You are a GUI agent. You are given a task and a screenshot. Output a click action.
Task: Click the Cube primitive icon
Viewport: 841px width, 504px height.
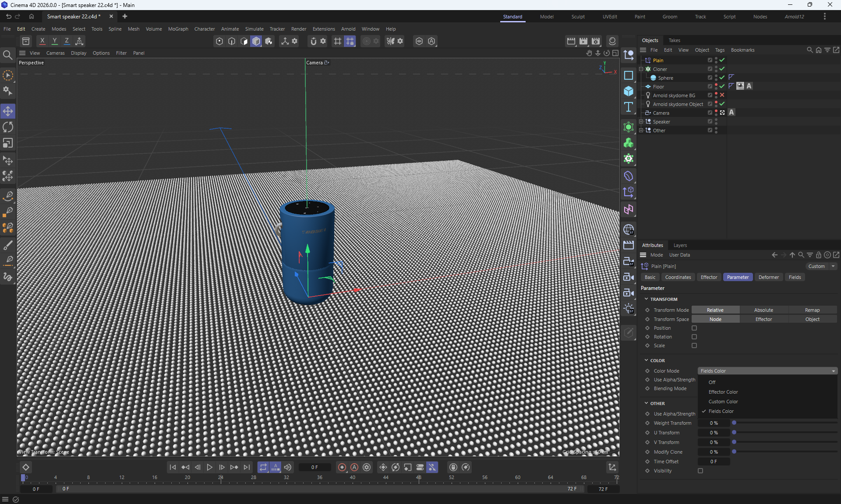click(629, 91)
